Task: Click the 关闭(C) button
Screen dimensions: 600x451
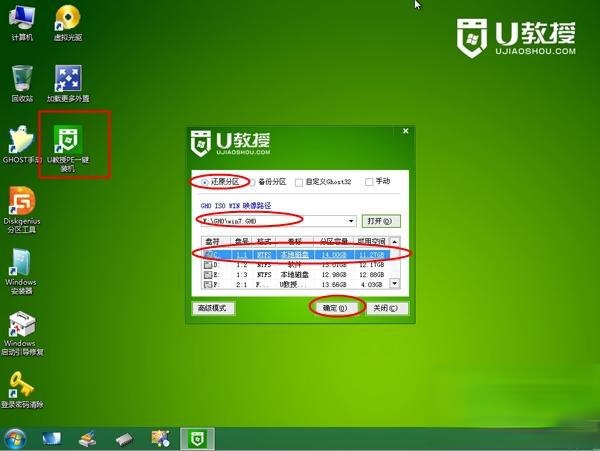Action: (x=386, y=308)
